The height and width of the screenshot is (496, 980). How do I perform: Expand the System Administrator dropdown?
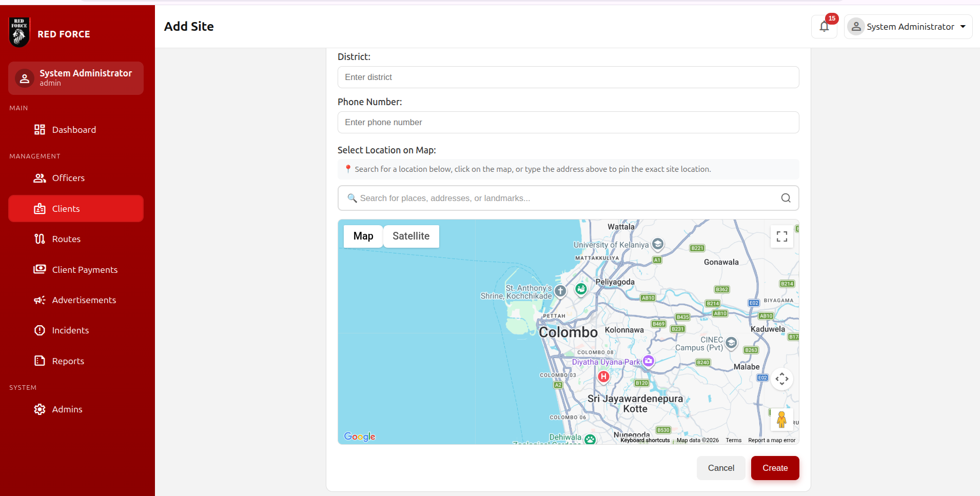pos(908,27)
